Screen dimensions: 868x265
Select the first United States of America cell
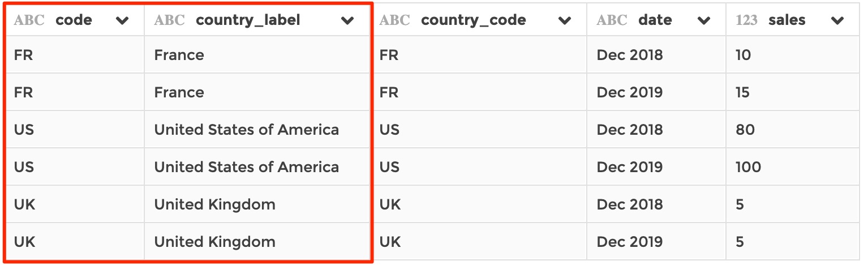[x=246, y=130]
